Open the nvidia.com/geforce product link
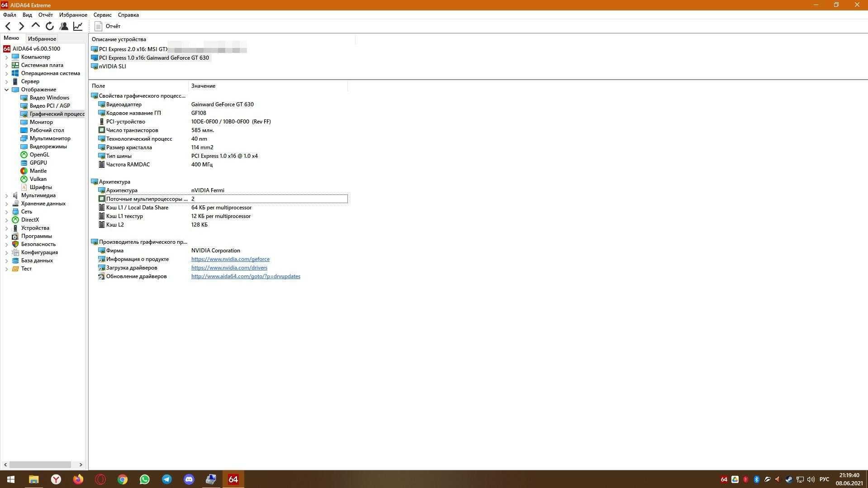The image size is (868, 488). click(230, 259)
